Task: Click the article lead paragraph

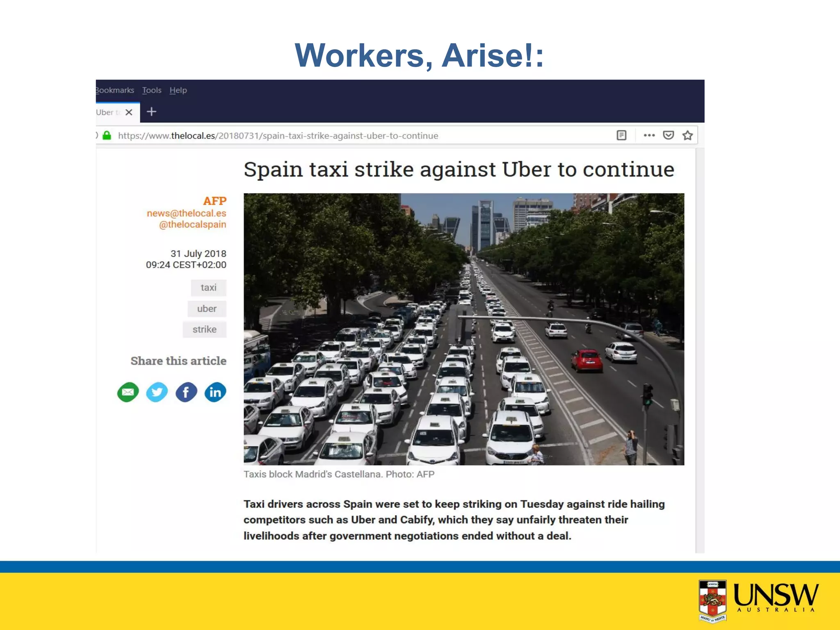Action: tap(454, 520)
